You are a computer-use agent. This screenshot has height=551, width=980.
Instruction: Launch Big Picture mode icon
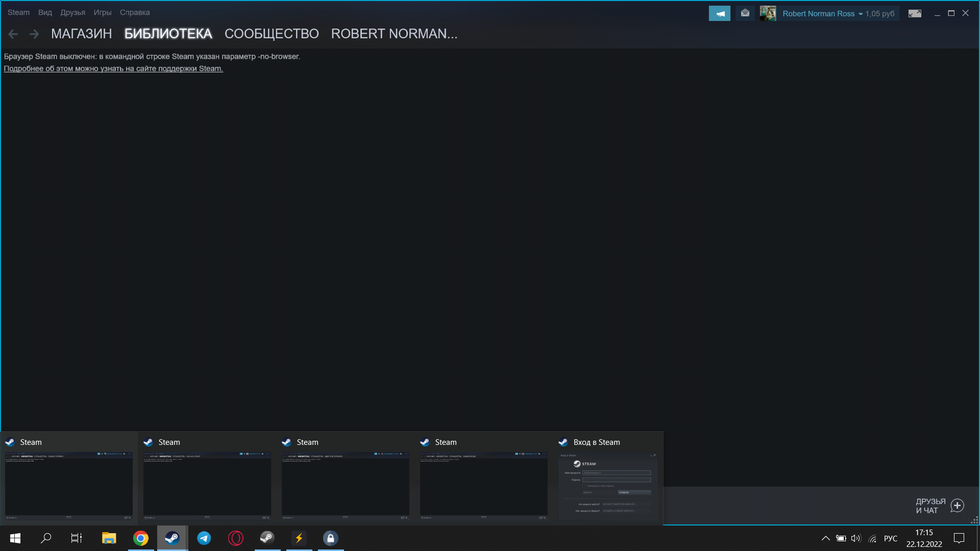915,13
